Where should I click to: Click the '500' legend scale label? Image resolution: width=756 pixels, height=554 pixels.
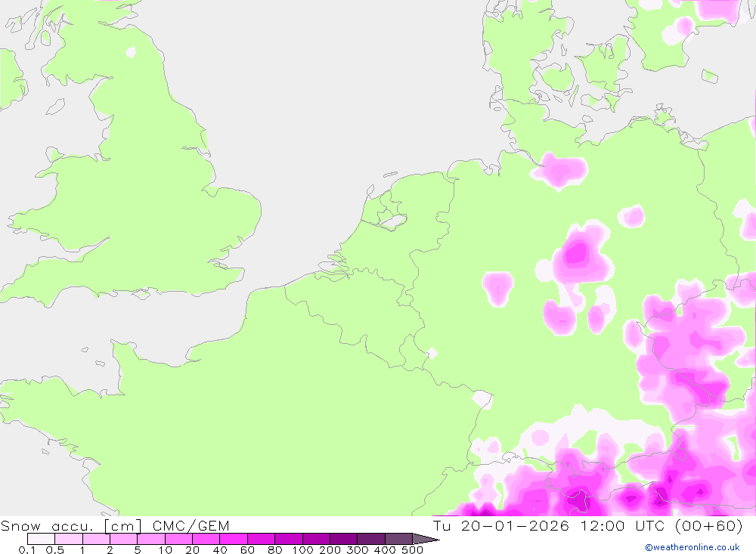(412, 549)
